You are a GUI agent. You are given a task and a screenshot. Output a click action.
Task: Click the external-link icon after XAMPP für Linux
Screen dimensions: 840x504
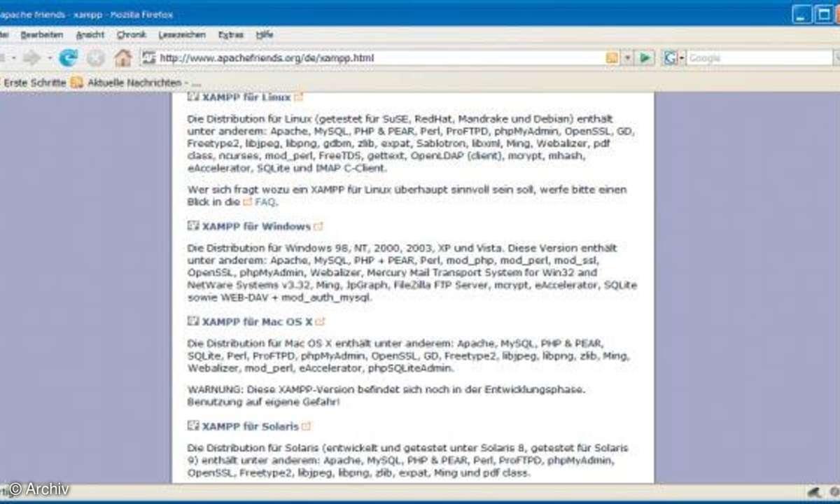(299, 97)
